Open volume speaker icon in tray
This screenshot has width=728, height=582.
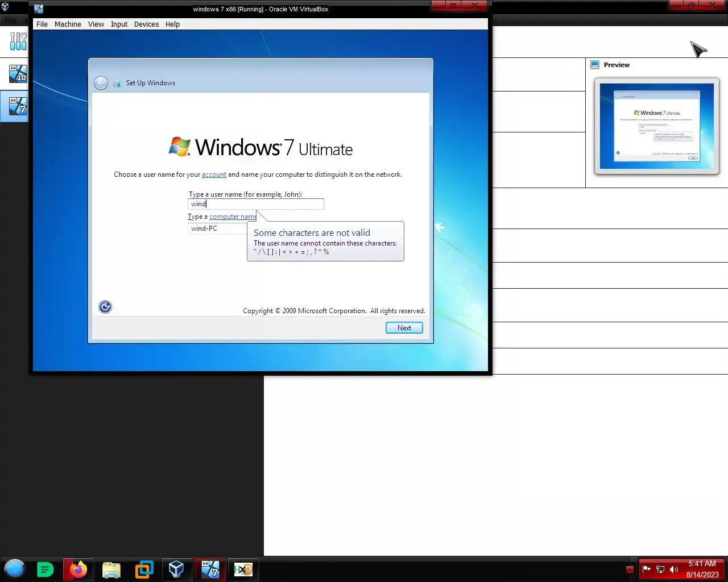coord(674,569)
